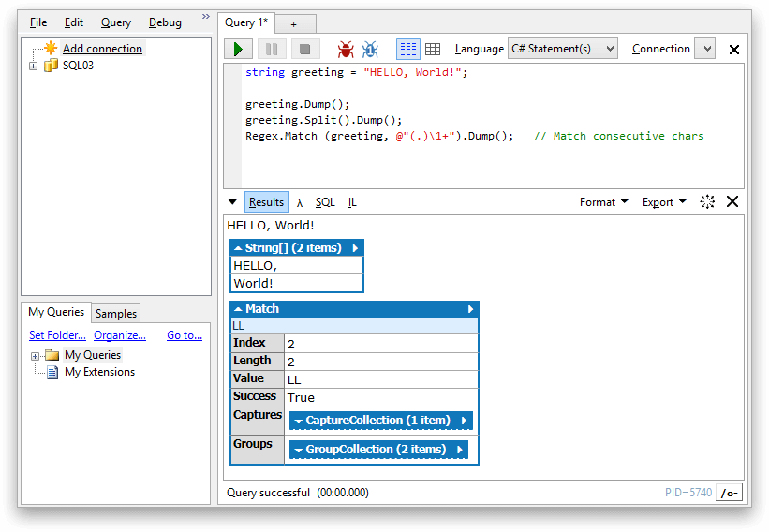Switch results to data grids view
769x532 pixels.
tap(433, 49)
